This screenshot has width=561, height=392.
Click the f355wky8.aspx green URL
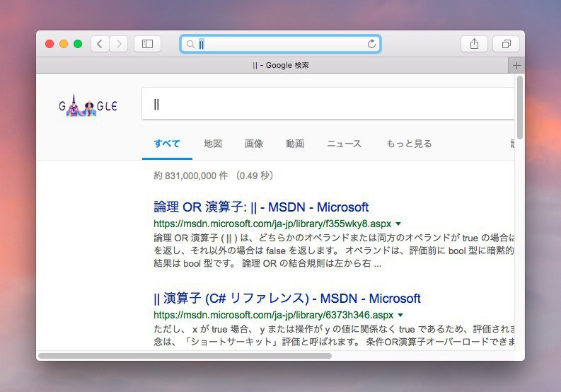(x=272, y=224)
